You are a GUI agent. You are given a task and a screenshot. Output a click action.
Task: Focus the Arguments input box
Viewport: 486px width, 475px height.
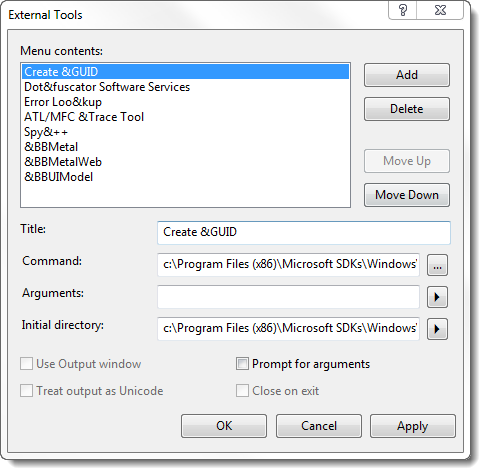pos(288,297)
